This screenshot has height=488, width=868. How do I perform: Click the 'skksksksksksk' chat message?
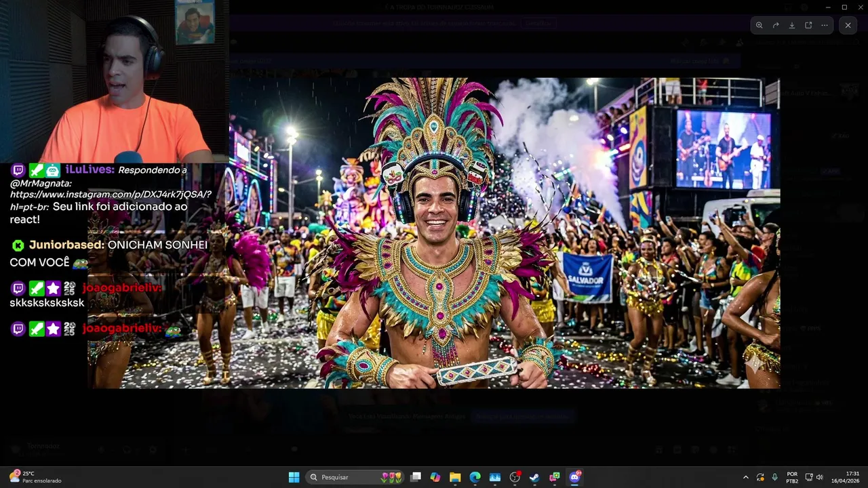[x=47, y=302]
